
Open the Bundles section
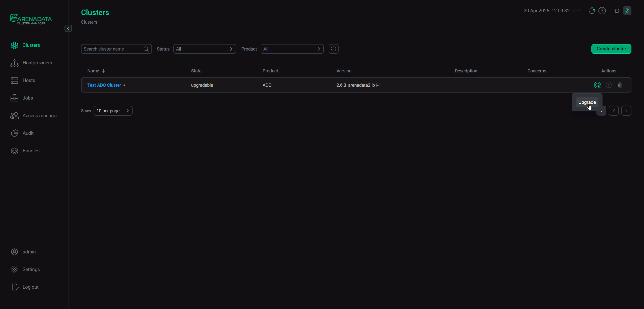[x=31, y=151]
